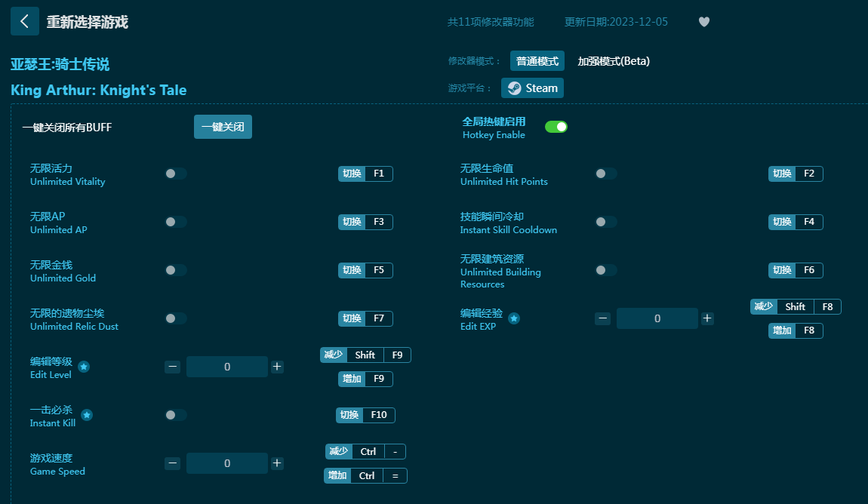Viewport: 868px width, 504px height.
Task: Click 切换 F1 hotkey button
Action: click(x=365, y=174)
